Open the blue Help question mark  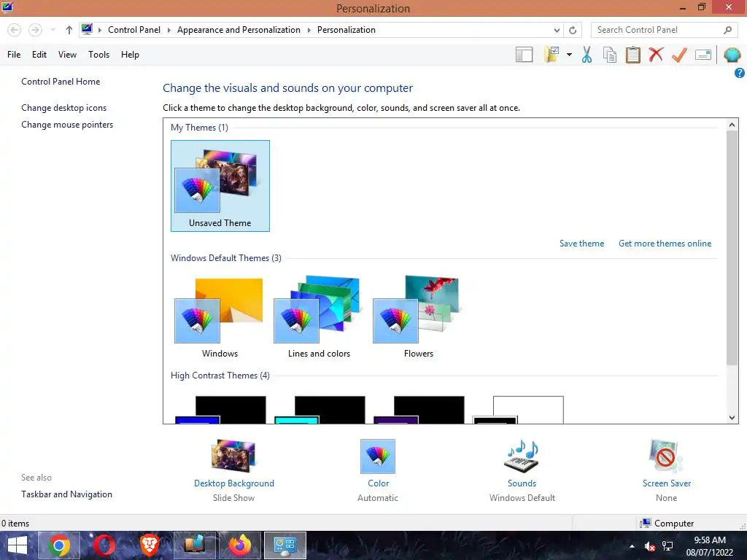pyautogui.click(x=740, y=73)
